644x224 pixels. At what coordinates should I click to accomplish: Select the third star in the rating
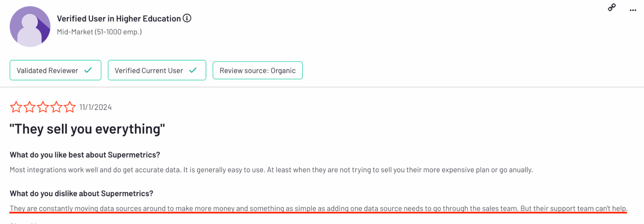tap(43, 107)
